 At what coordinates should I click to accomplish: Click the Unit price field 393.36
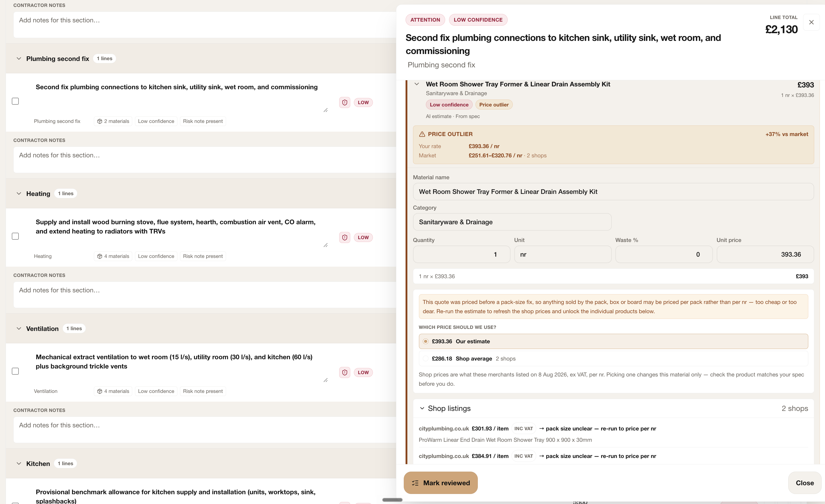(x=765, y=255)
